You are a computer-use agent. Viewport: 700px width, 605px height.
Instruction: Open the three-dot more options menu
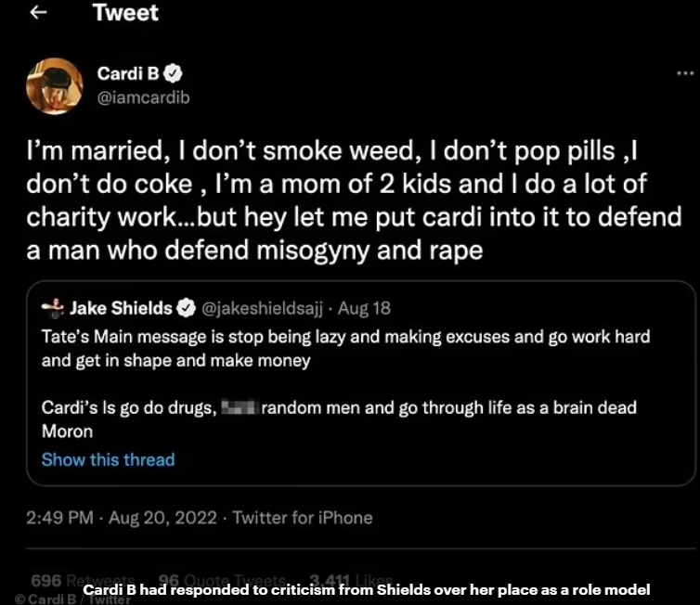pos(685,73)
